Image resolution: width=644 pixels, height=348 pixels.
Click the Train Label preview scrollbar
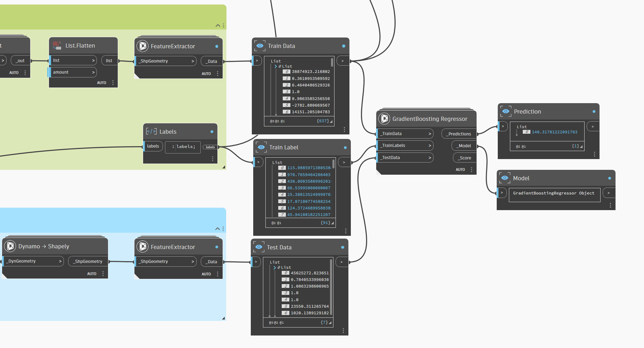333,164
